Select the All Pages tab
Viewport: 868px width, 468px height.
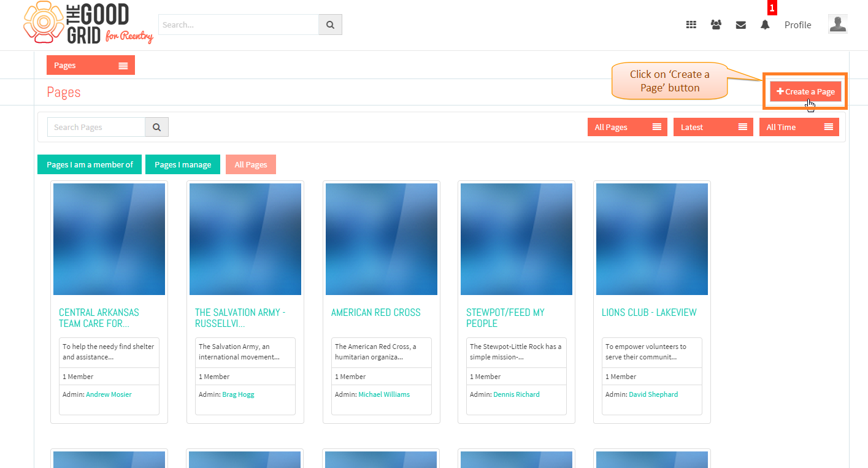click(251, 164)
